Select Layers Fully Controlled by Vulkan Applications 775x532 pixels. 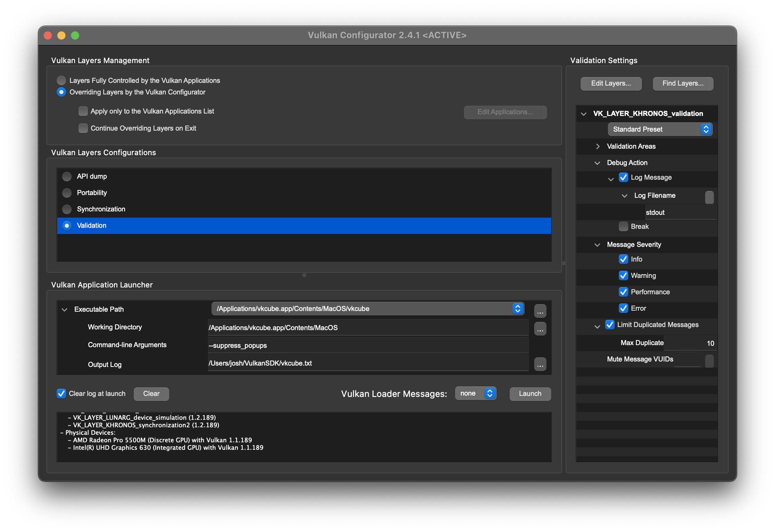coord(61,80)
